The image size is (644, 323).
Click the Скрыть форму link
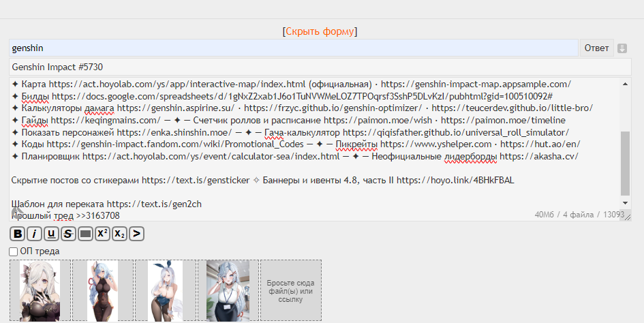pos(320,31)
